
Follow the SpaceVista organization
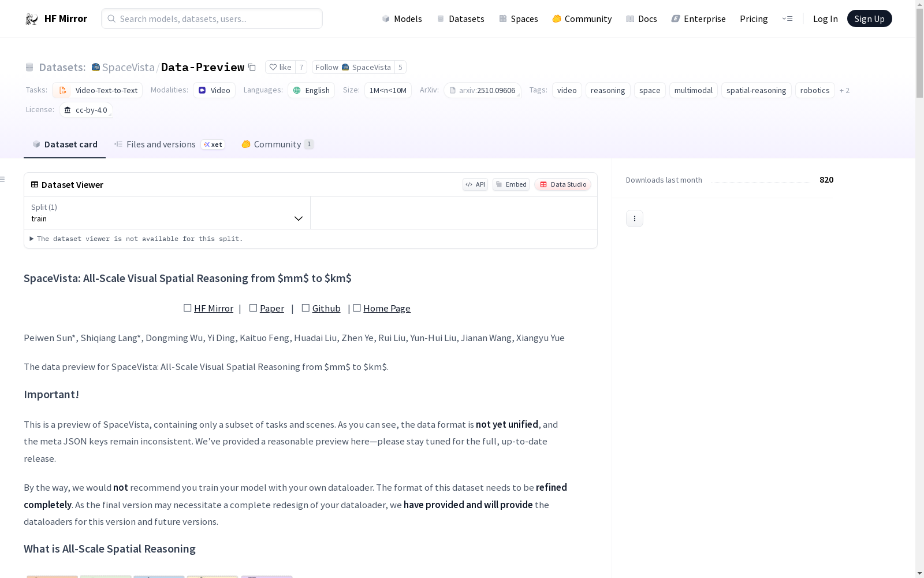tap(353, 67)
